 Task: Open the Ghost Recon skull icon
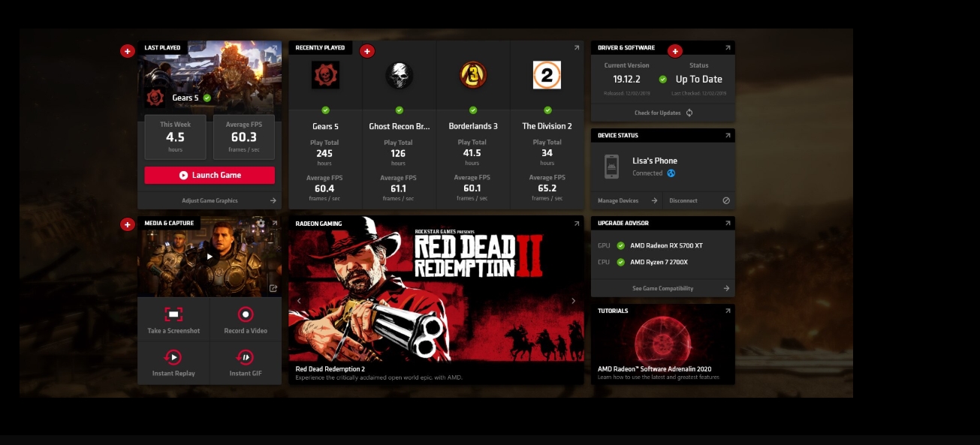click(400, 75)
